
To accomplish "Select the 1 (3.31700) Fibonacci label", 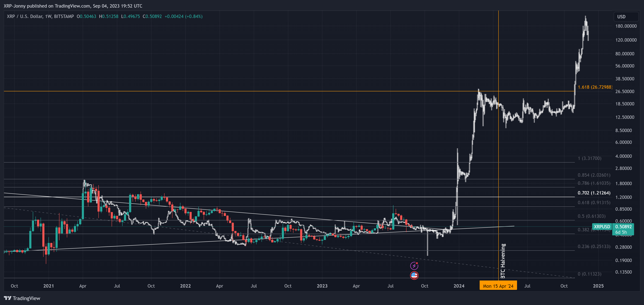I will coord(589,158).
